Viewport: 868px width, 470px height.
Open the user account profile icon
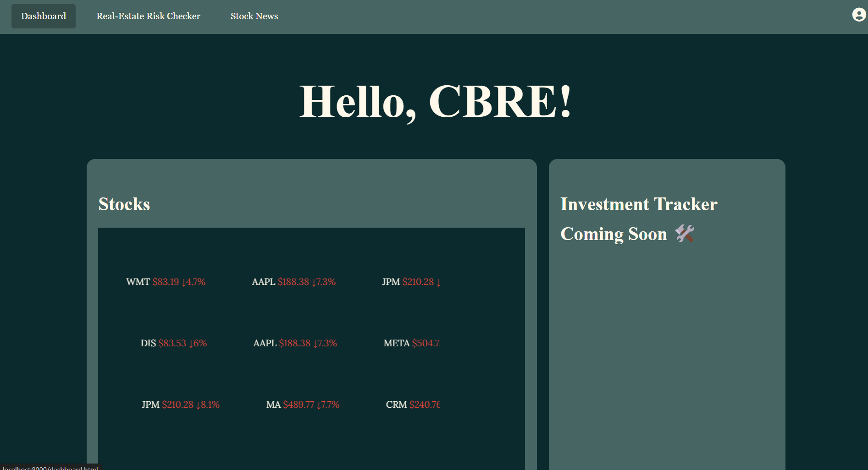coord(859,15)
